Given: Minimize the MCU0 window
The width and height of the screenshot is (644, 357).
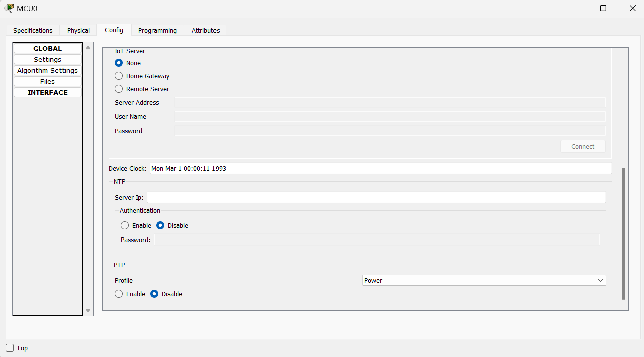Looking at the screenshot, I should pyautogui.click(x=574, y=8).
